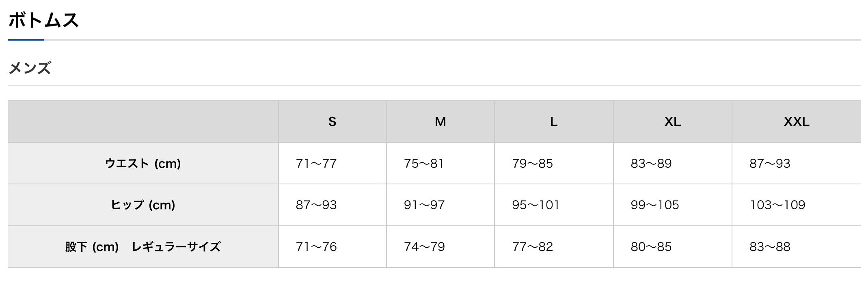Screen dimensions: 868x281
Task: Click hip value 91~97 for size M
Action: [424, 205]
